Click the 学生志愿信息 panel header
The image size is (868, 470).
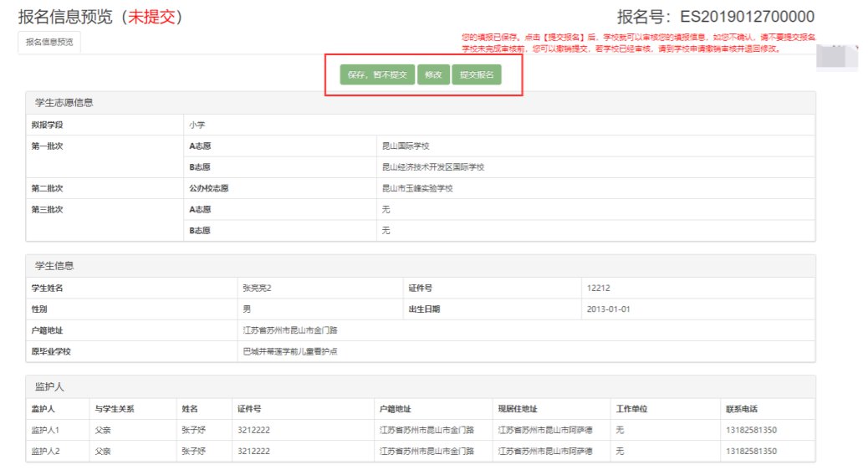pos(64,103)
